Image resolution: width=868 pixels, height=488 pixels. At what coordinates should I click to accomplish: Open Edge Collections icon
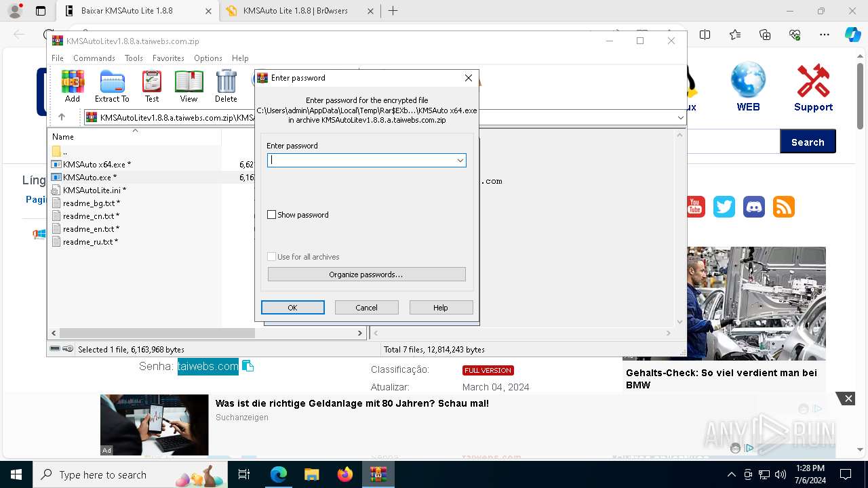765,35
